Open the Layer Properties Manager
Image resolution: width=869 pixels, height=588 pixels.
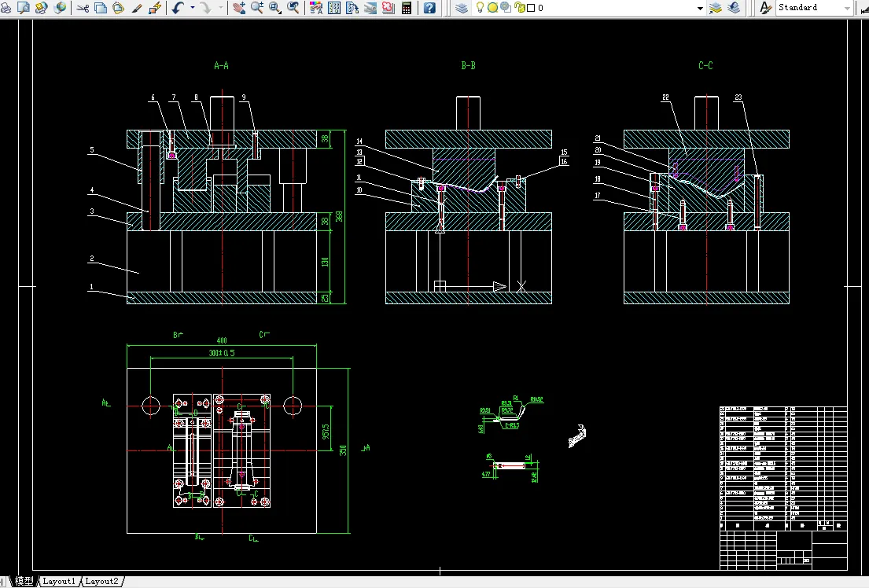pos(462,8)
